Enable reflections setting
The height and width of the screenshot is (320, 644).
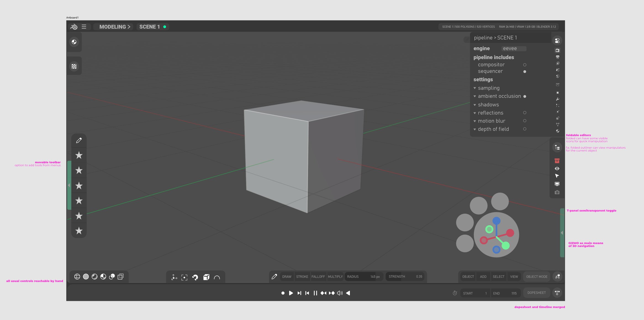(525, 113)
